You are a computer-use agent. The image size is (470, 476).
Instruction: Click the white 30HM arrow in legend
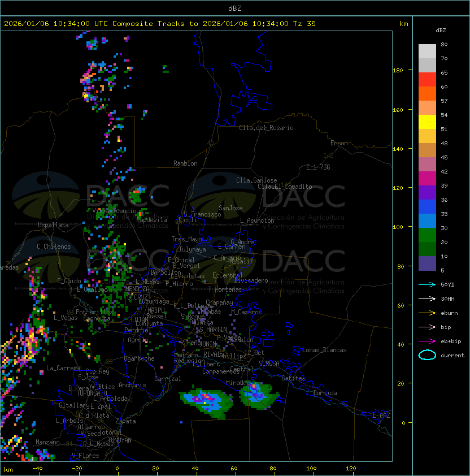pyautogui.click(x=427, y=298)
